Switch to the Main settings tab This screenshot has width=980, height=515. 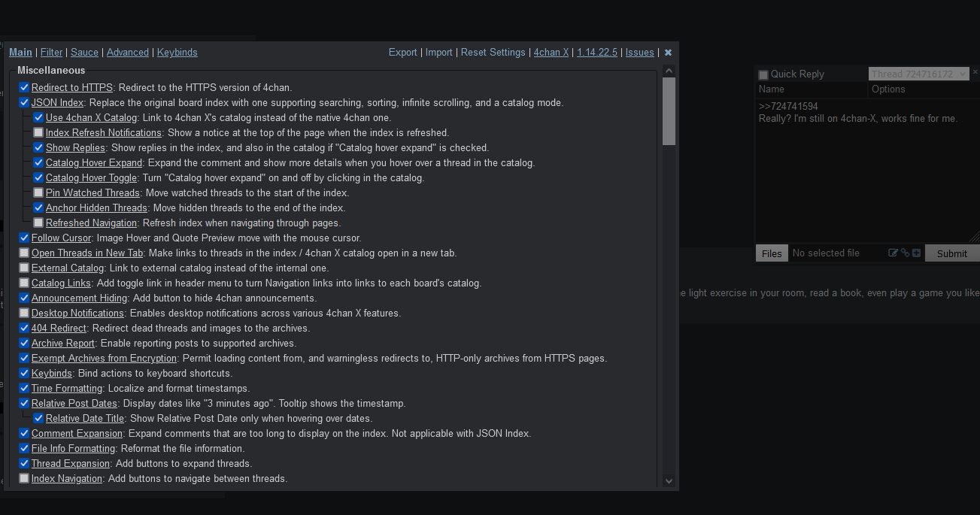(x=20, y=53)
